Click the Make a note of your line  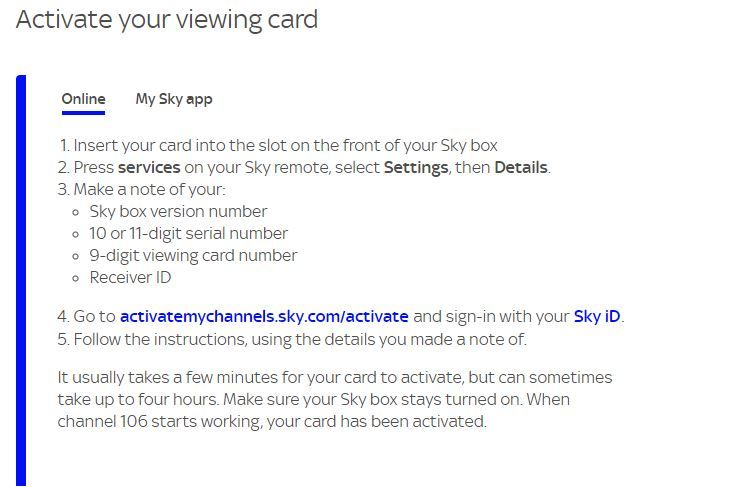tap(142, 189)
